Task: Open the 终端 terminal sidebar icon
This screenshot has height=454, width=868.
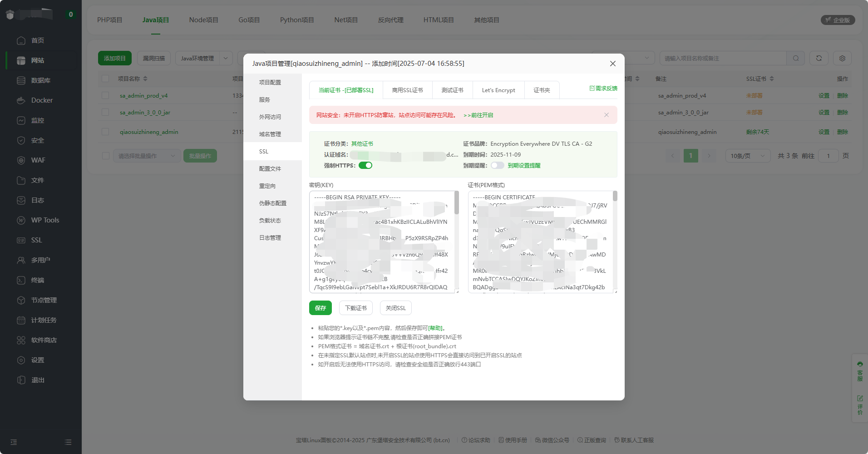Action: 21,280
